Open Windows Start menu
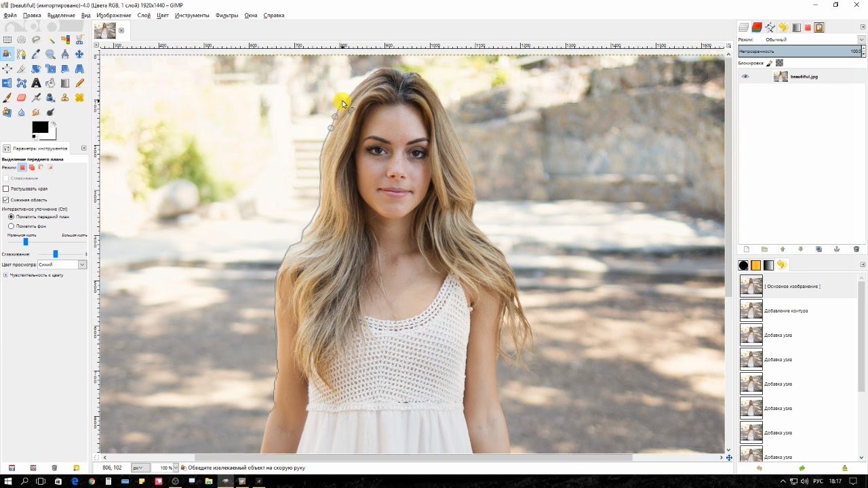Viewport: 868px width, 488px height. (8, 481)
